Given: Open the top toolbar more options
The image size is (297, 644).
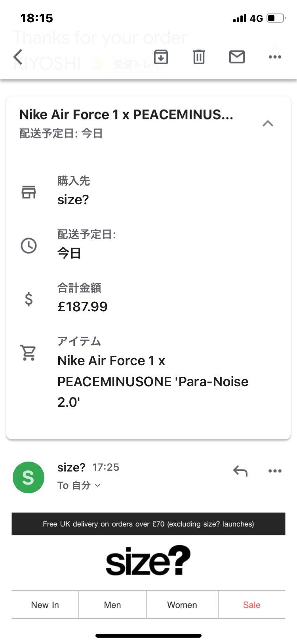Looking at the screenshot, I should pyautogui.click(x=275, y=57).
